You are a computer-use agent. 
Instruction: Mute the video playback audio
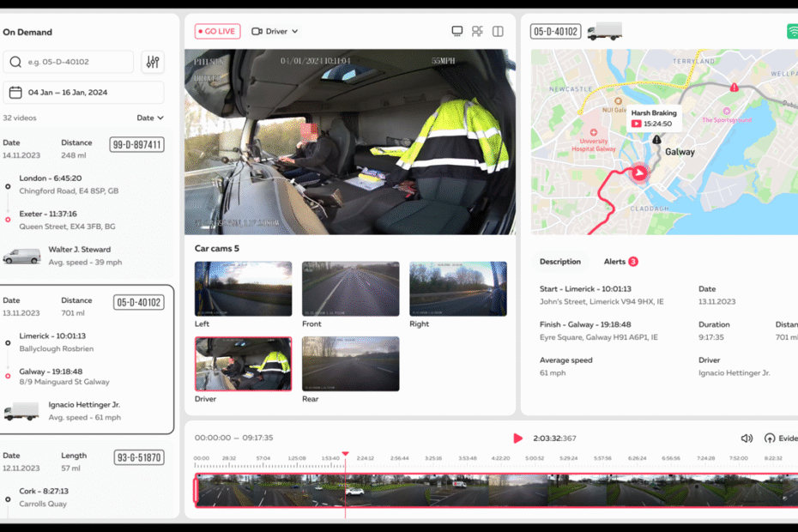tap(746, 438)
